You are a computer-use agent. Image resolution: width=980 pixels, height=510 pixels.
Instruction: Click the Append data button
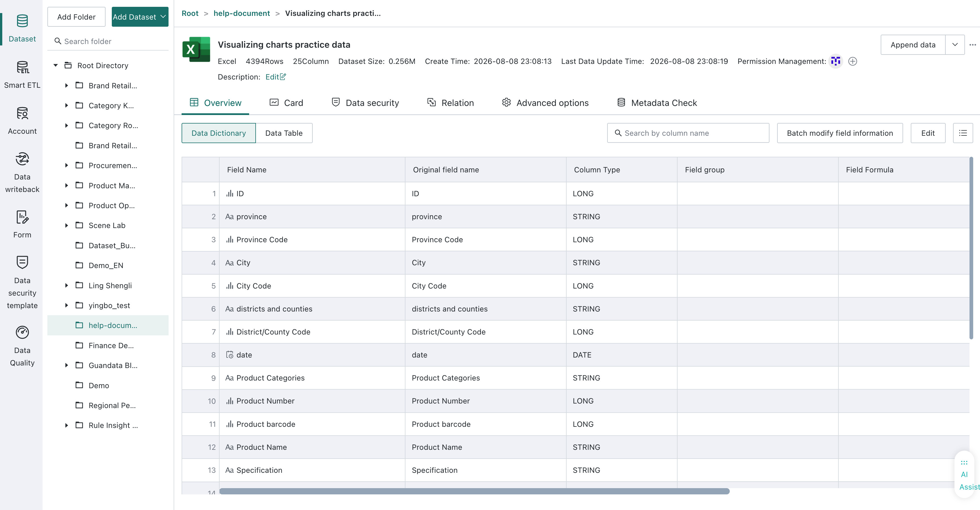(913, 45)
